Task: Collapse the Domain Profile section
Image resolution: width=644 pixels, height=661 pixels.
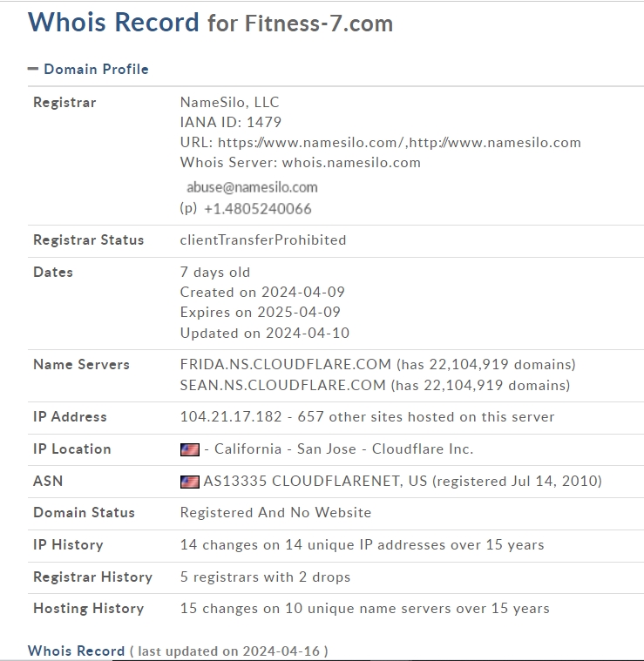Action: [33, 69]
